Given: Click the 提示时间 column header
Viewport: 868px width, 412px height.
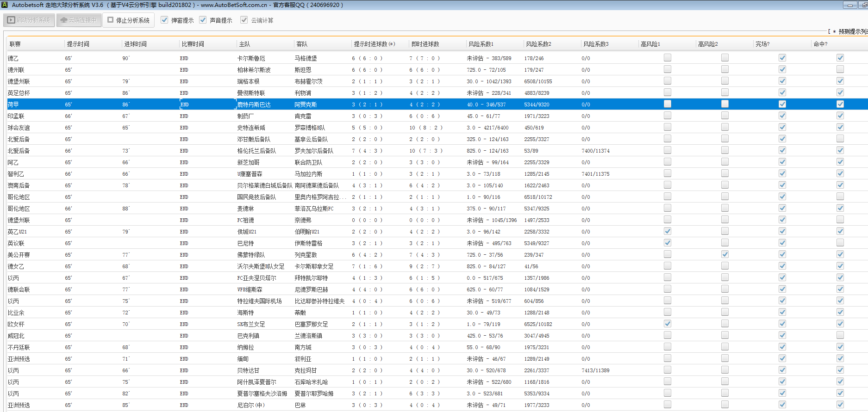Looking at the screenshot, I should click(78, 44).
